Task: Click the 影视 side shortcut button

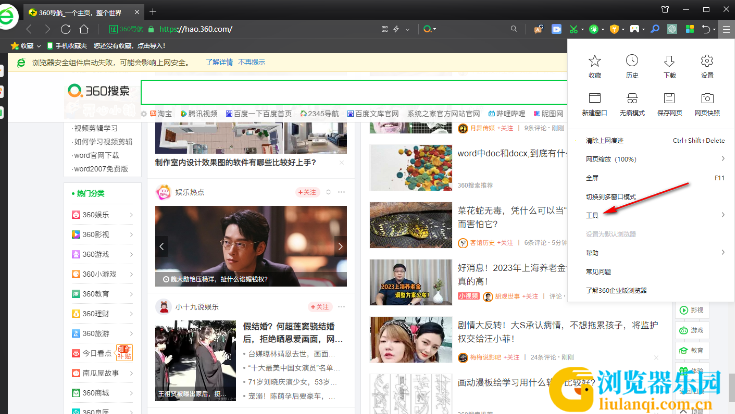Action: [692, 310]
